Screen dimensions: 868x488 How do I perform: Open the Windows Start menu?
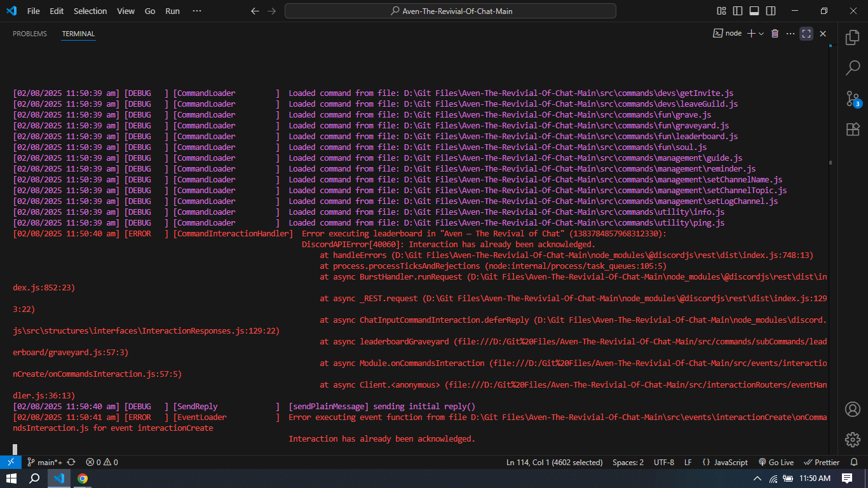[x=11, y=478]
